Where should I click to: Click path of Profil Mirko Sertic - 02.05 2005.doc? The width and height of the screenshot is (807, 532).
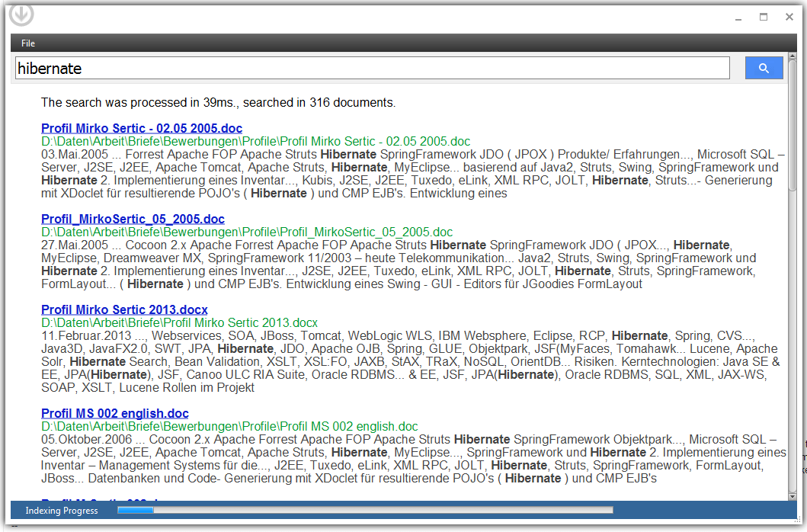(256, 142)
